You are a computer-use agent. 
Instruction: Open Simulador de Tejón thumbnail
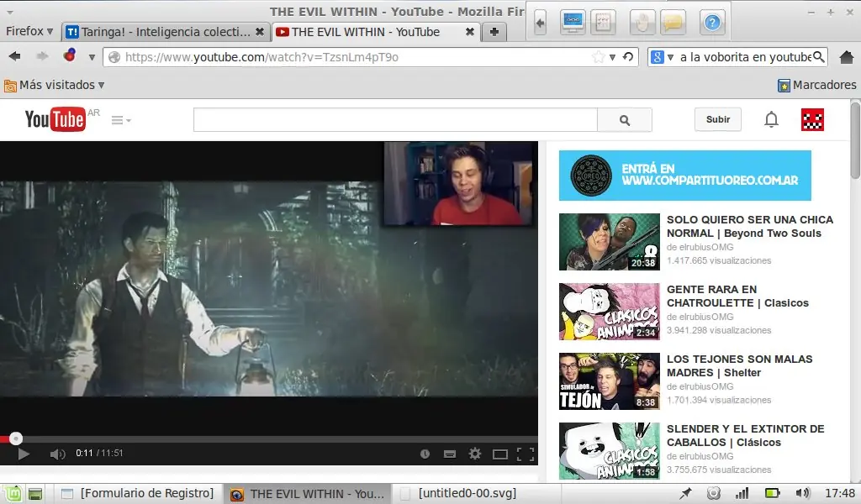609,381
